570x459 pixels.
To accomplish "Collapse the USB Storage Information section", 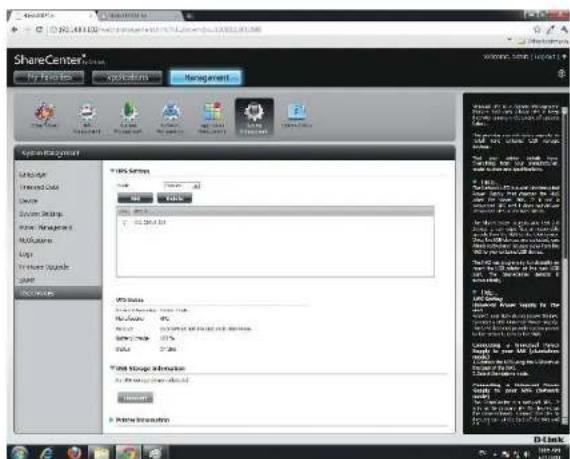I will pyautogui.click(x=112, y=368).
